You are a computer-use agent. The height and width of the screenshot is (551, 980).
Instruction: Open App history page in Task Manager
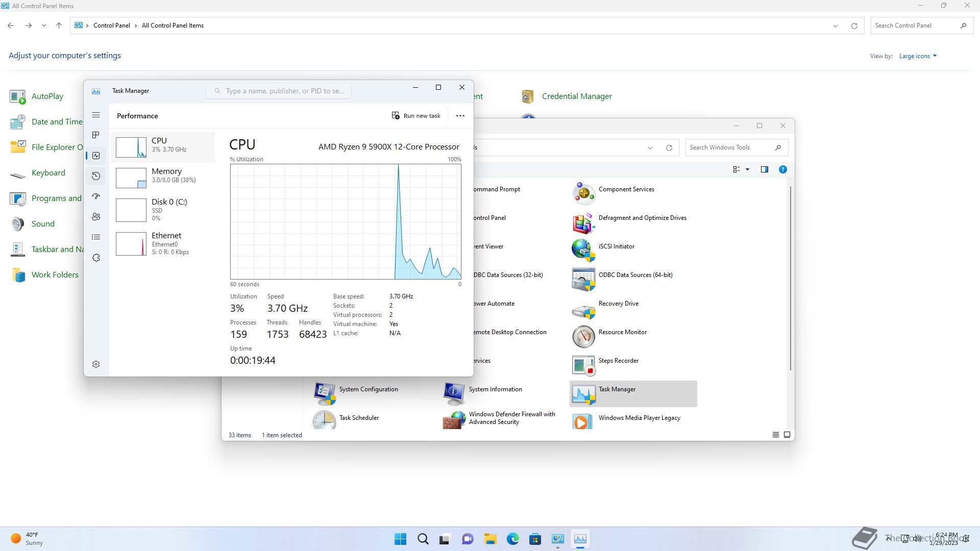96,176
